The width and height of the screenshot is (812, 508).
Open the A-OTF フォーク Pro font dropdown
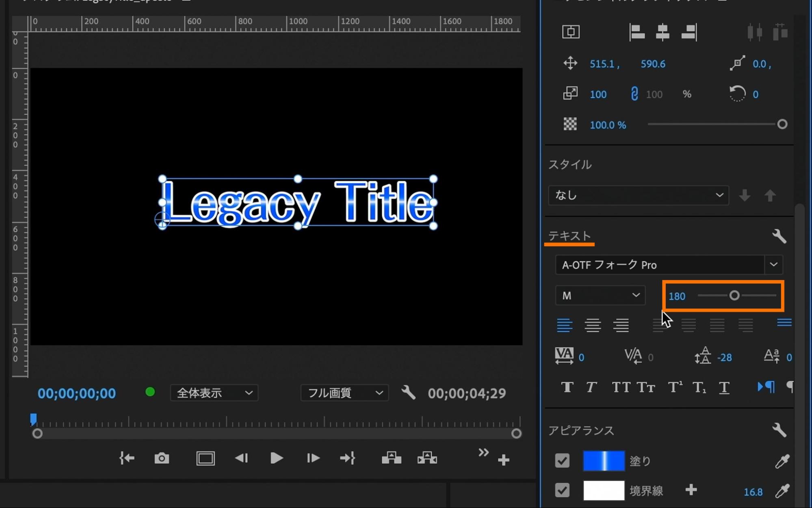point(773,265)
